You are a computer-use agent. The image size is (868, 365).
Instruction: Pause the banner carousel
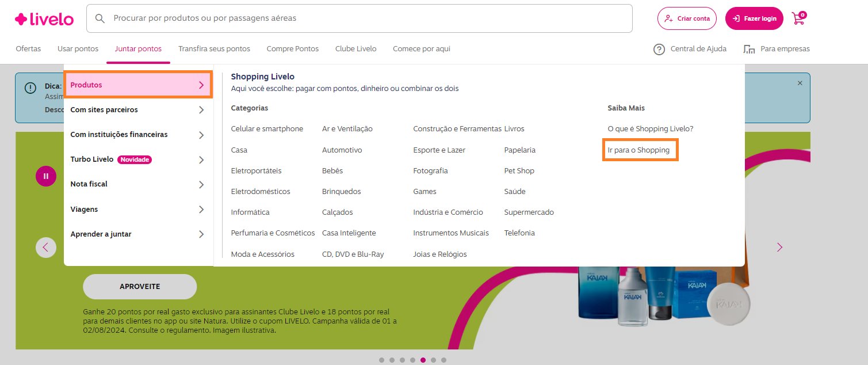(x=46, y=176)
